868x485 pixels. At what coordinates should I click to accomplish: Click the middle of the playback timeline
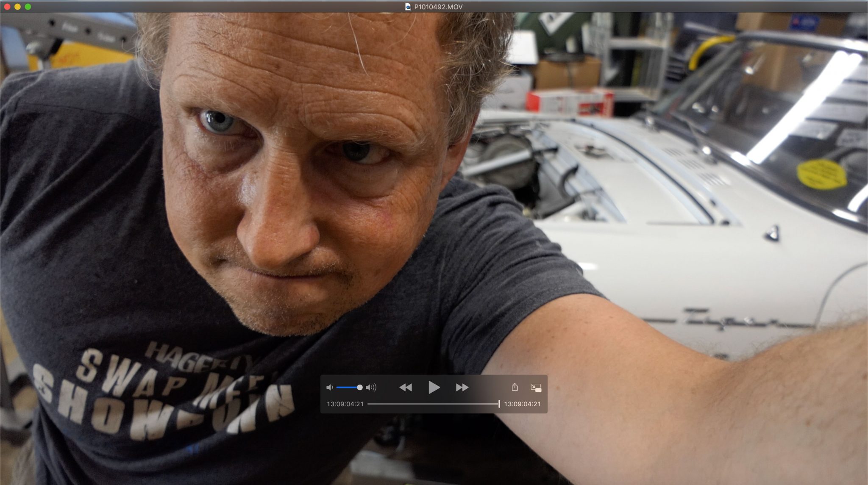click(433, 404)
